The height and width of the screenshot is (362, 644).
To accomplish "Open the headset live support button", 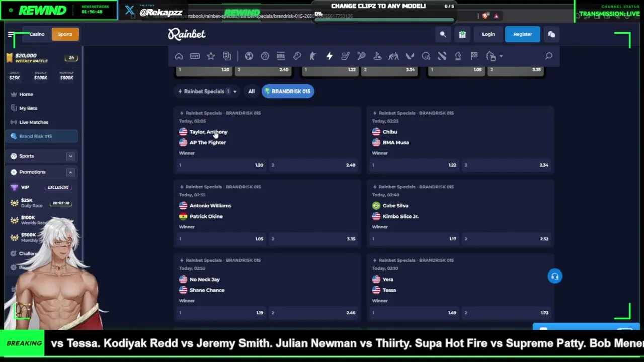I will [555, 276].
